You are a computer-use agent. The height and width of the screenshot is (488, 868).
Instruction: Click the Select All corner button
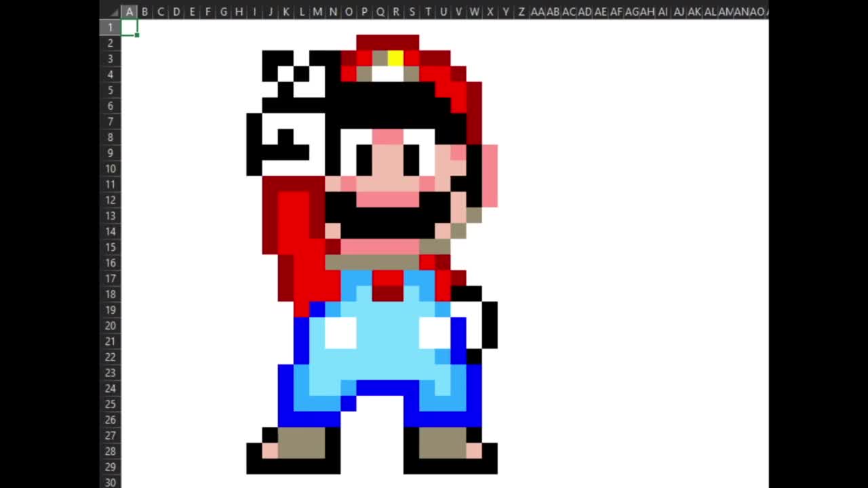coord(110,12)
